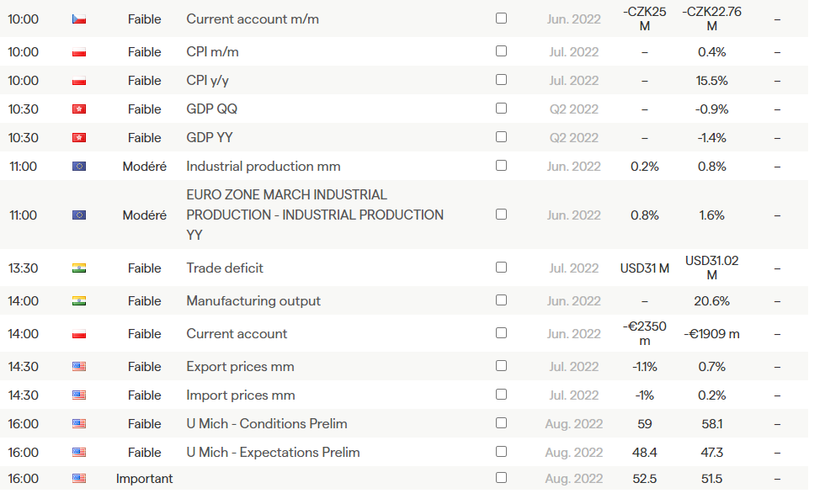Screen dimensions: 825x504
Task: Check the box for GDP YY
Action: click(501, 137)
